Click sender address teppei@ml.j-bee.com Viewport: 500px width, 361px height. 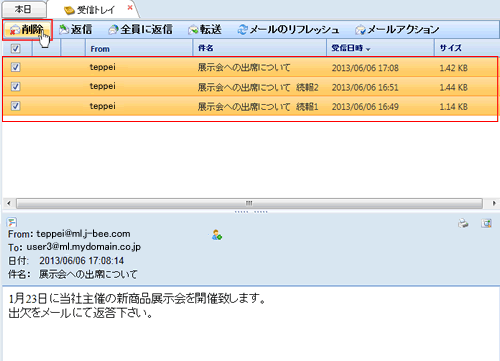tap(83, 234)
